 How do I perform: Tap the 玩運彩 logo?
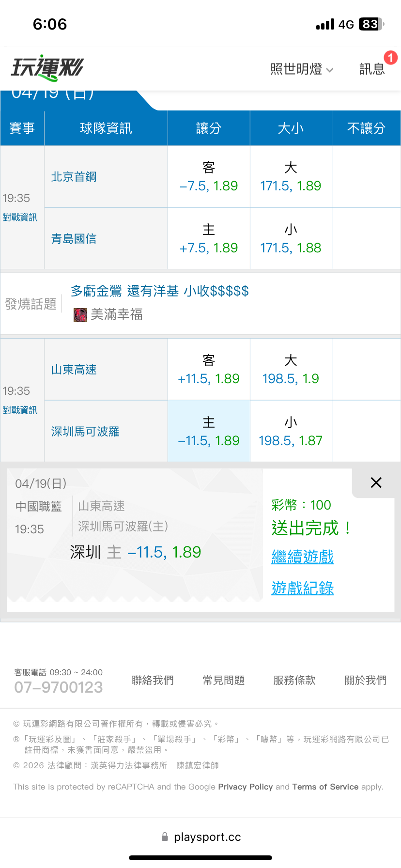tap(47, 68)
